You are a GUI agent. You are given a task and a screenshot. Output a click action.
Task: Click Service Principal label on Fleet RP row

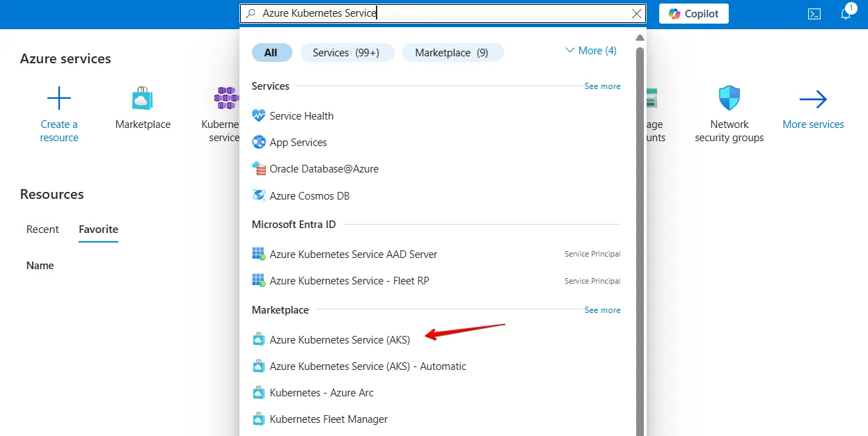[592, 281]
